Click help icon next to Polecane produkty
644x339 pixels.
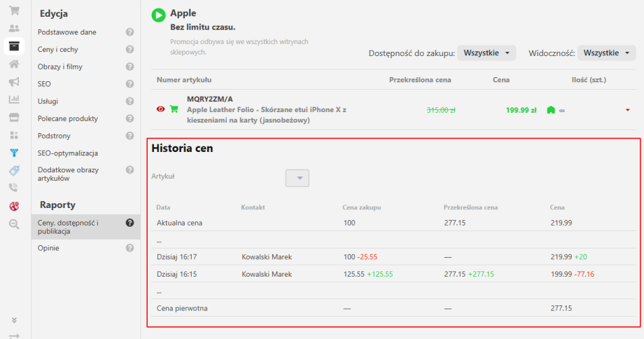click(x=129, y=118)
